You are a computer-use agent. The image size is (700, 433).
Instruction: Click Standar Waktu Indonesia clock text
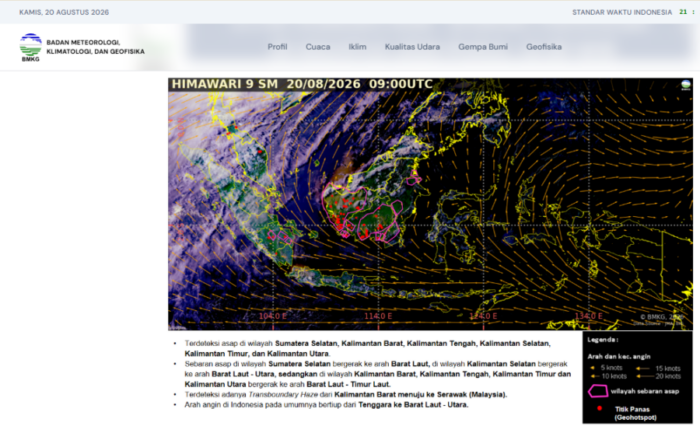[x=622, y=12]
